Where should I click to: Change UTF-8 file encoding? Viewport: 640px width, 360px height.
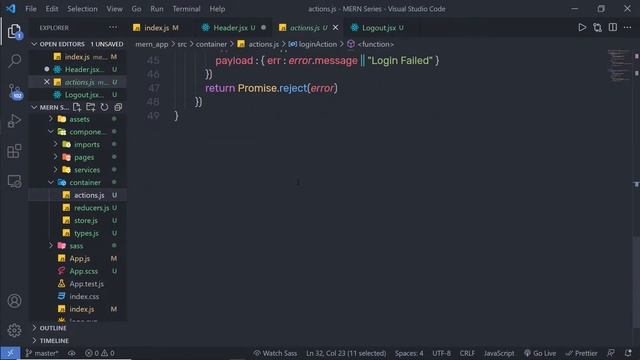(441, 353)
